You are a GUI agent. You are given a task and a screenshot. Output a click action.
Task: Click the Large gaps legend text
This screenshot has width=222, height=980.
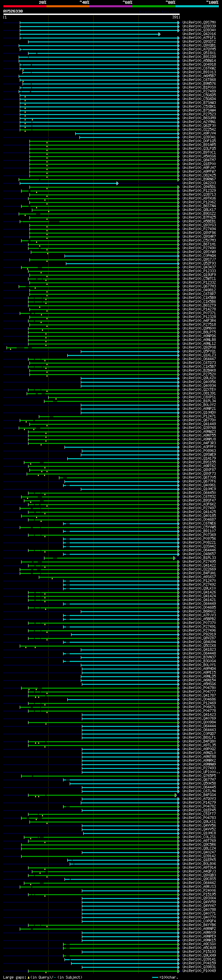pos(43,977)
